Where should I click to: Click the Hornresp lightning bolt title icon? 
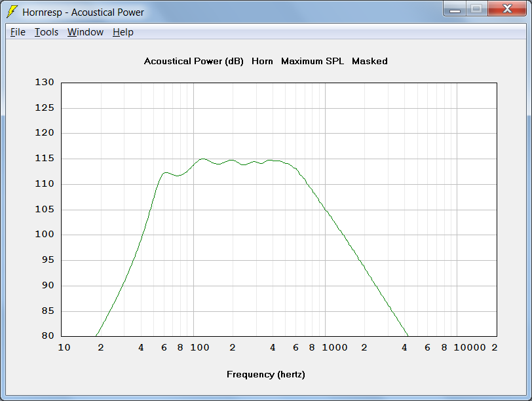[12, 12]
